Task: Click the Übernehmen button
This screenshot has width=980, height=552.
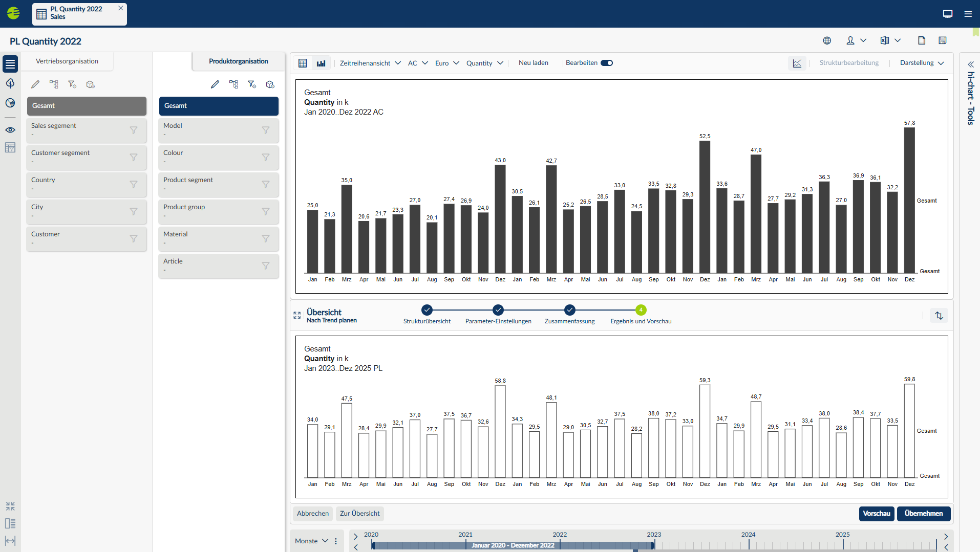Action: 924,514
